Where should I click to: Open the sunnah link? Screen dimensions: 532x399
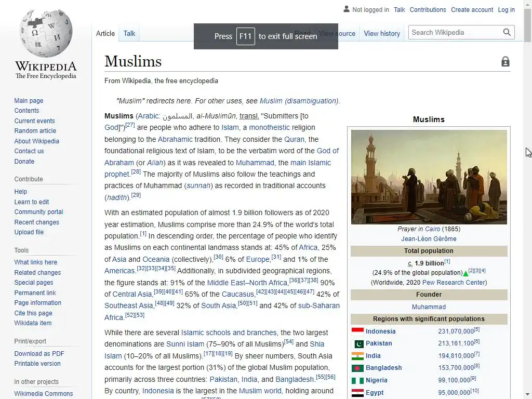coord(198,186)
